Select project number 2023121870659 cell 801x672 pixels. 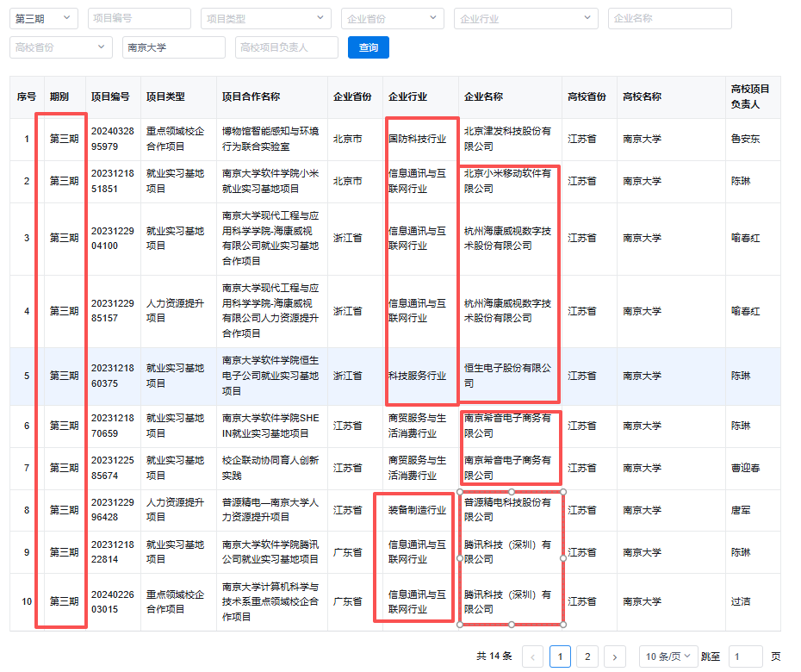(x=113, y=426)
